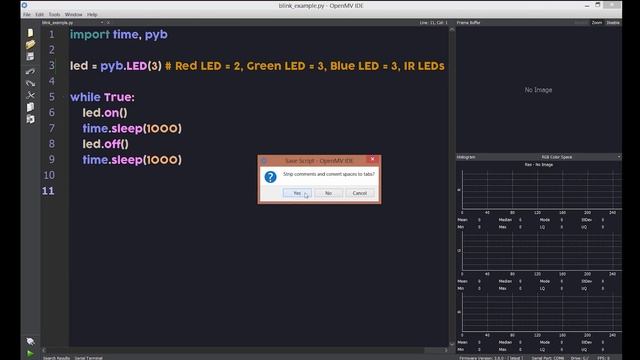Image resolution: width=640 pixels, height=360 pixels.
Task: Open the Help menu
Action: point(92,14)
